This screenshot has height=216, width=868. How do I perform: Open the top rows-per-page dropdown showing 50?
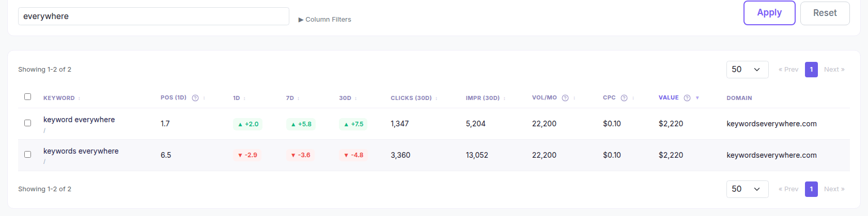pos(747,70)
